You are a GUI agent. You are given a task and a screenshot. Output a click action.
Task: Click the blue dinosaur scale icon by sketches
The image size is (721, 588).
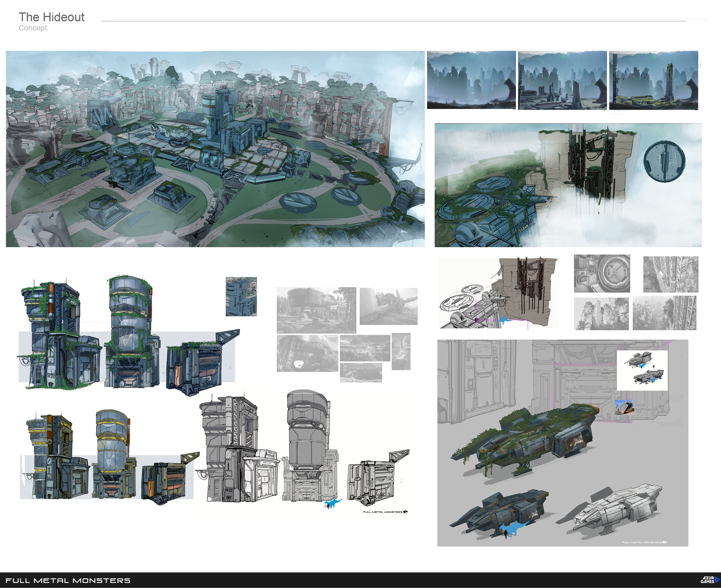point(332,504)
